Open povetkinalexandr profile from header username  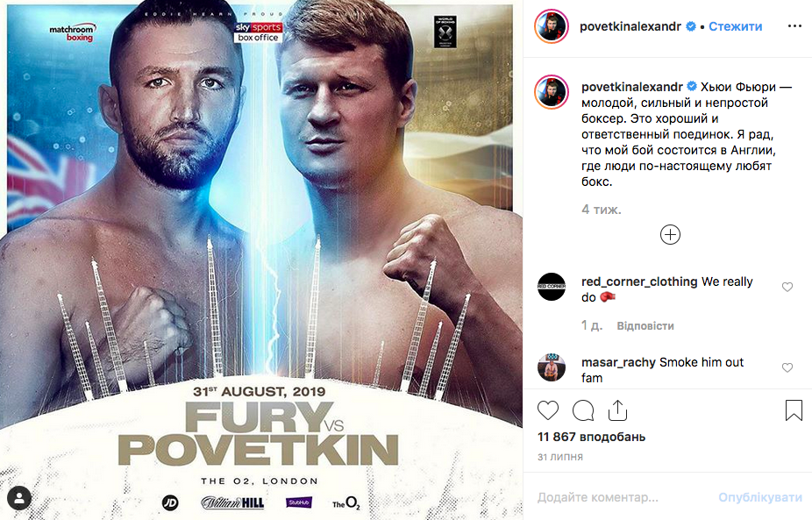(x=630, y=26)
